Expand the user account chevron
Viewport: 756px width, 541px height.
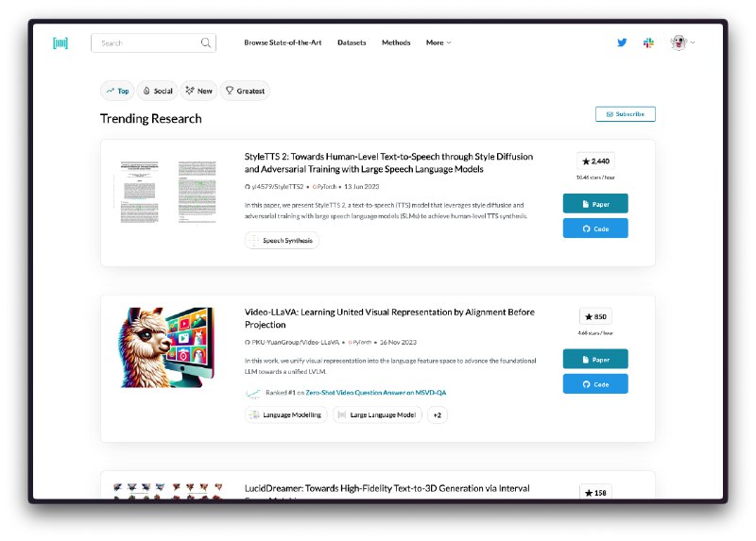point(693,42)
